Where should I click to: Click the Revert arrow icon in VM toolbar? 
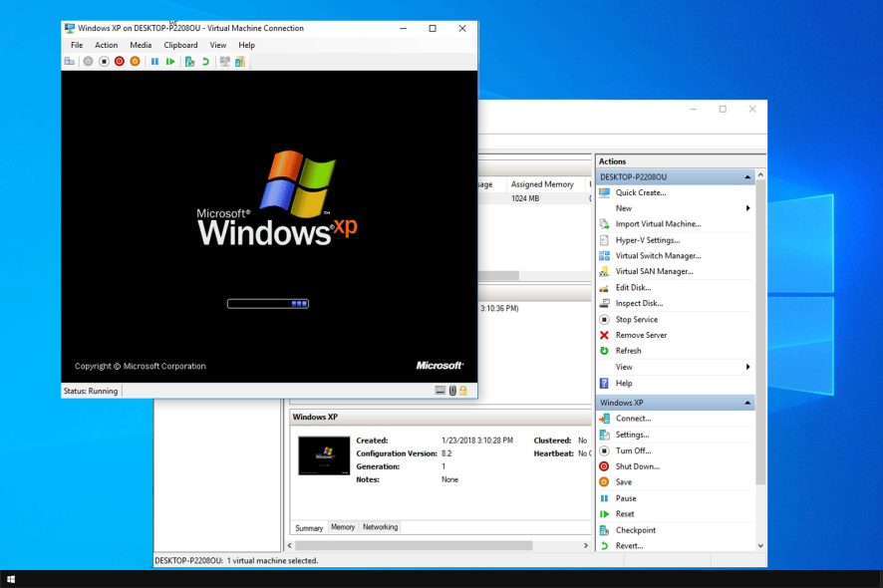(x=205, y=62)
